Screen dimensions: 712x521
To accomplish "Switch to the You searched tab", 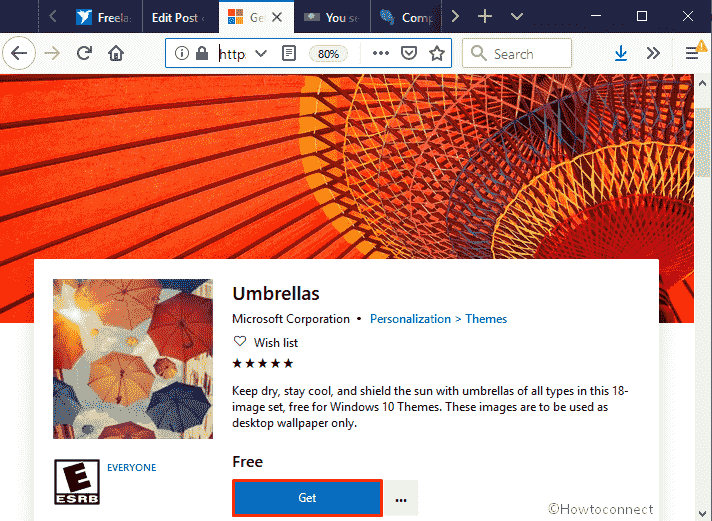I will (332, 17).
